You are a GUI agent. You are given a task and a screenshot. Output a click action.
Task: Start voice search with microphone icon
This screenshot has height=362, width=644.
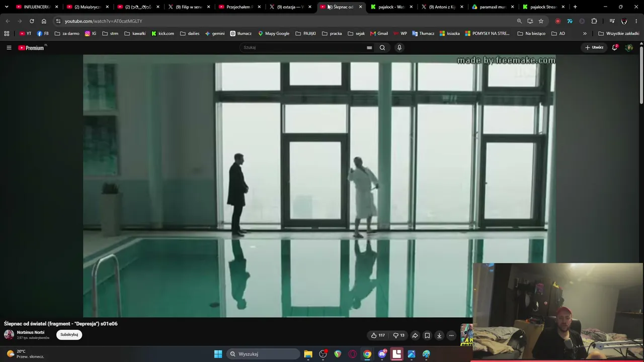399,48
